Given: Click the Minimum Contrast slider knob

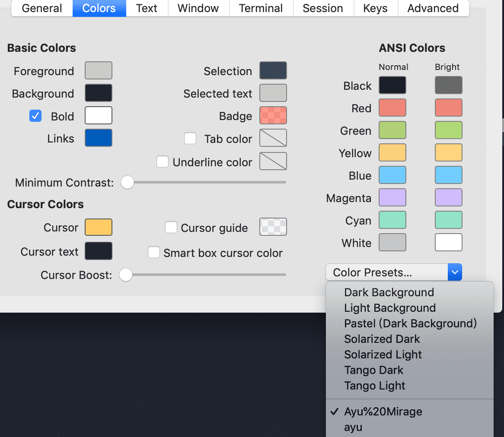Looking at the screenshot, I should 128,182.
